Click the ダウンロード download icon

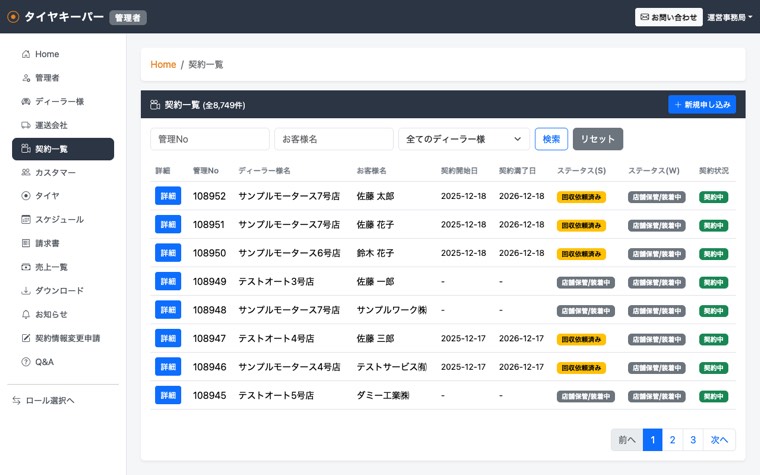click(x=26, y=290)
